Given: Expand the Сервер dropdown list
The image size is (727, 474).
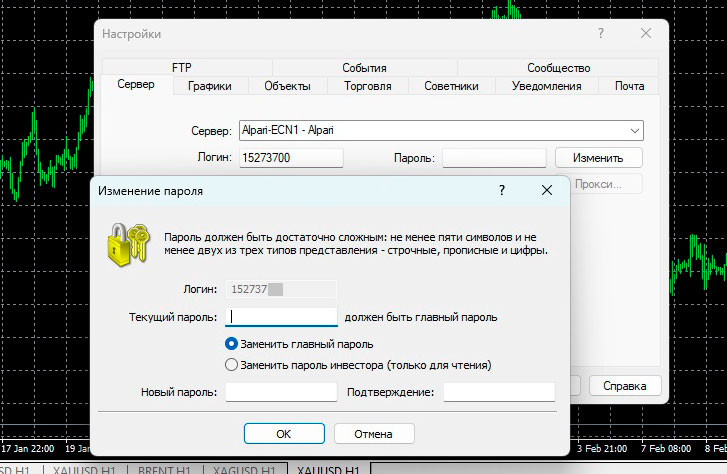Looking at the screenshot, I should click(x=634, y=131).
